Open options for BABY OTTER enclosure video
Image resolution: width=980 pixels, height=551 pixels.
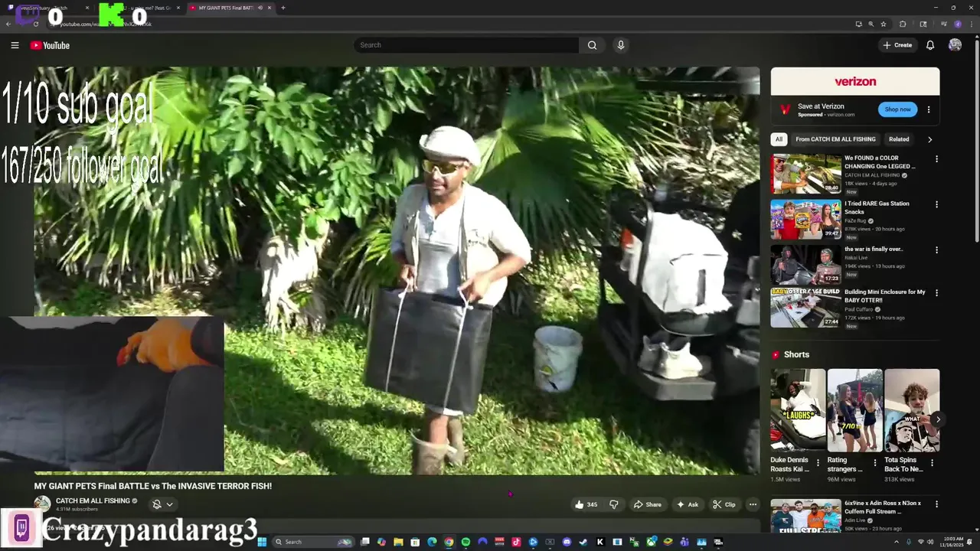point(936,292)
